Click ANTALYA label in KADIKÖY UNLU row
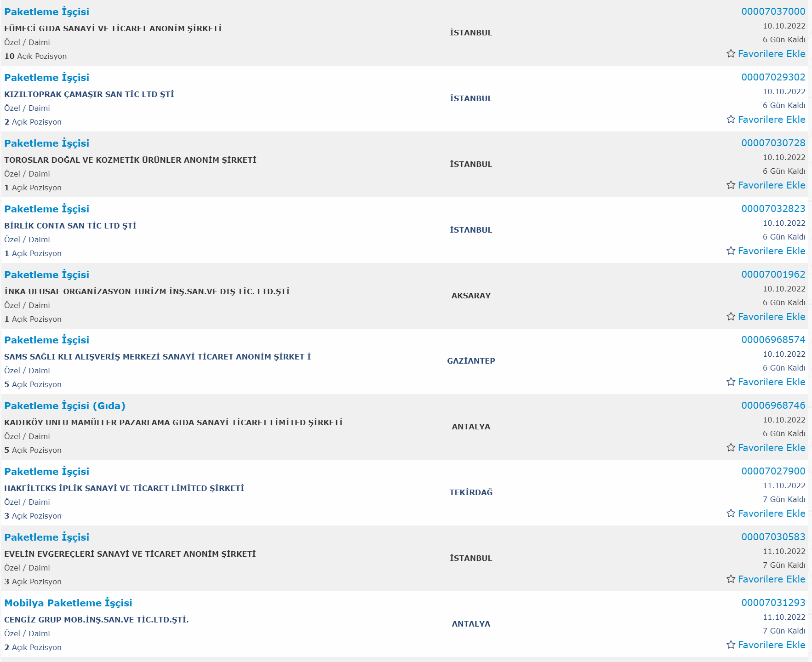Screen dimensions: 812x662 (471, 427)
